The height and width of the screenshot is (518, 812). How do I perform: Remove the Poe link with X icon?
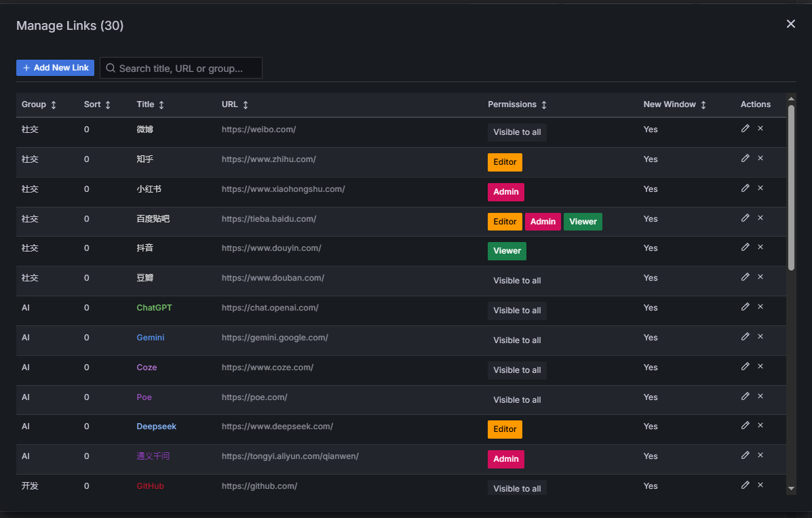(760, 396)
